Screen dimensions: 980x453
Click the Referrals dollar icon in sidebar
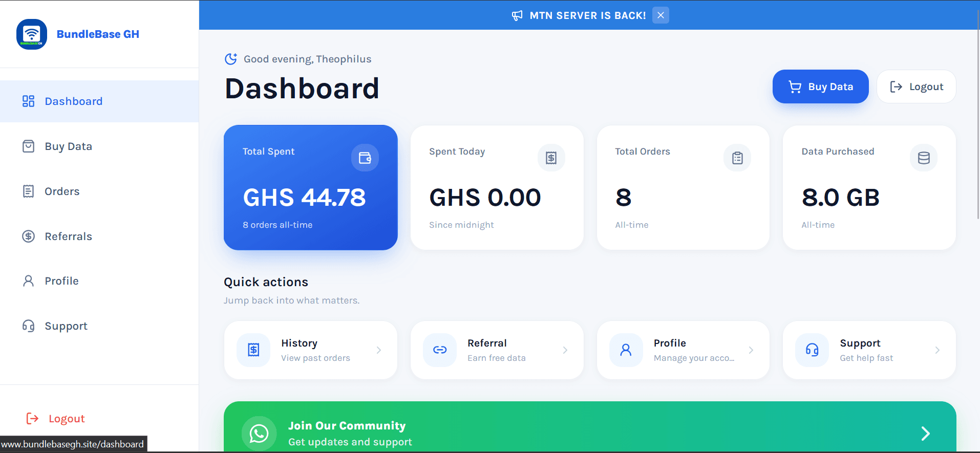[x=28, y=236]
